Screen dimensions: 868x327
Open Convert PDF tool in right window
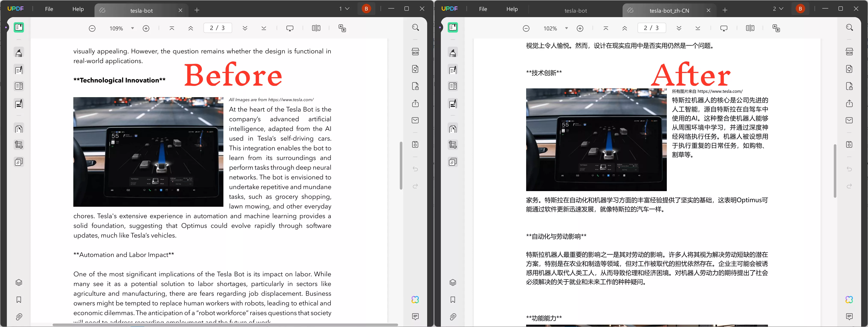[x=849, y=69]
